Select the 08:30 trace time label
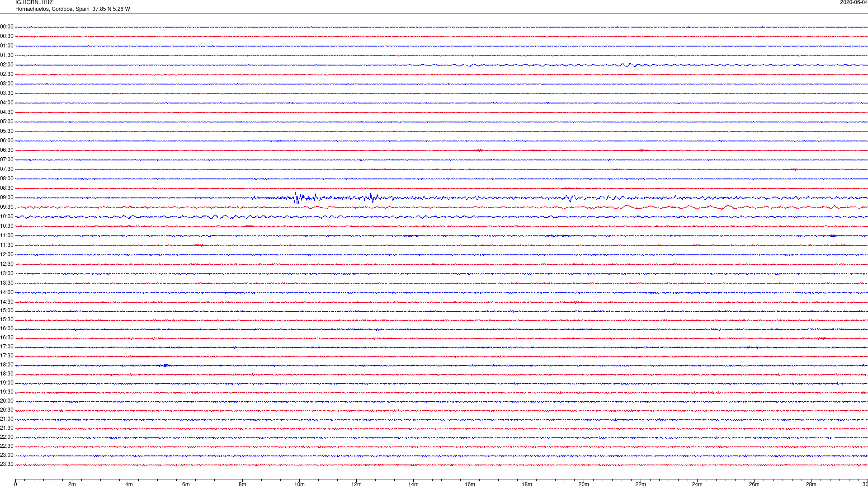The width and height of the screenshot is (868, 488). tap(7, 188)
